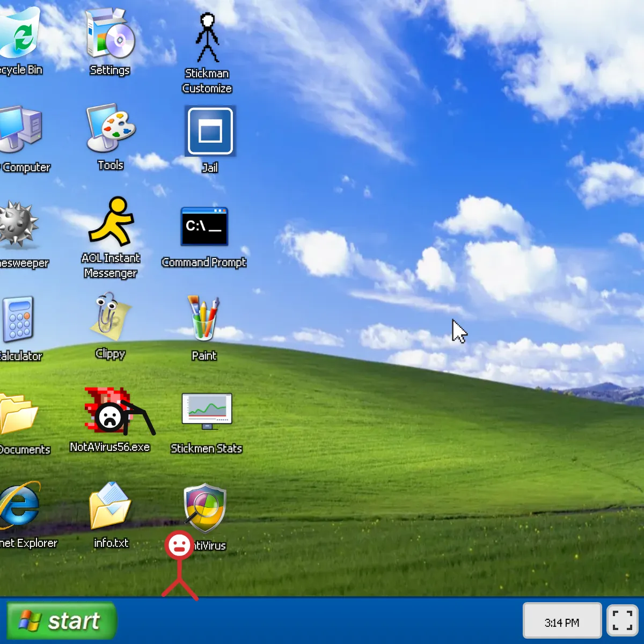
Task: Click the red stickman's face
Action: (x=179, y=546)
